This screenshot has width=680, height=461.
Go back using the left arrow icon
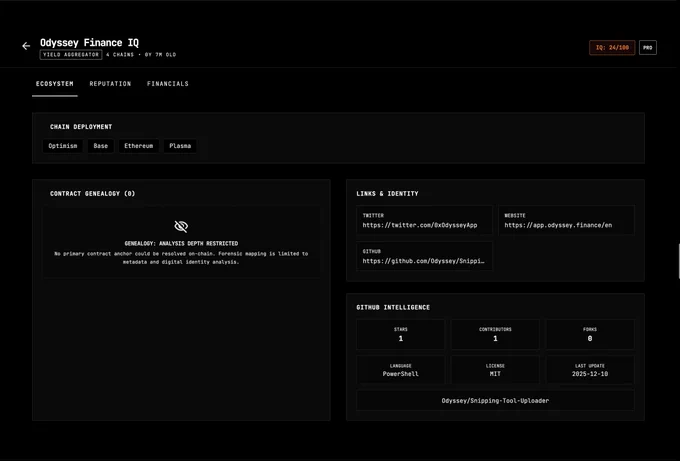click(26, 46)
